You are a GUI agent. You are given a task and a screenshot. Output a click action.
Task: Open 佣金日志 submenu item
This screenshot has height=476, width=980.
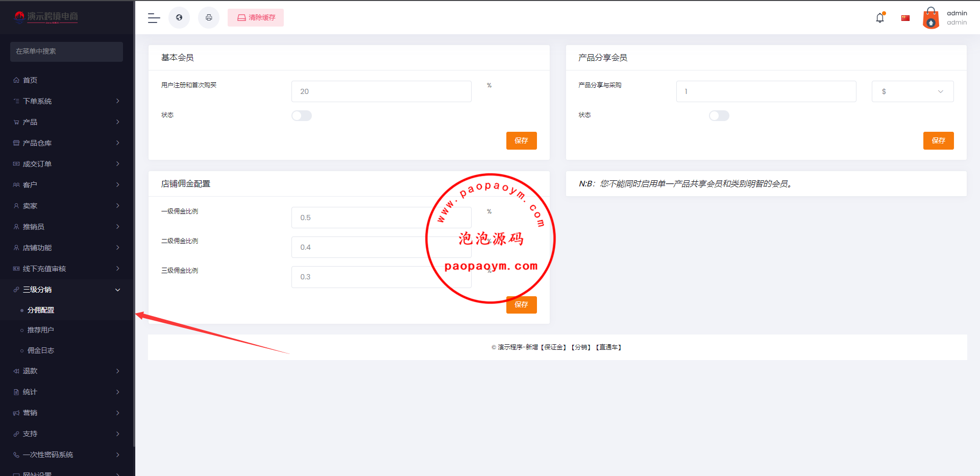click(41, 350)
